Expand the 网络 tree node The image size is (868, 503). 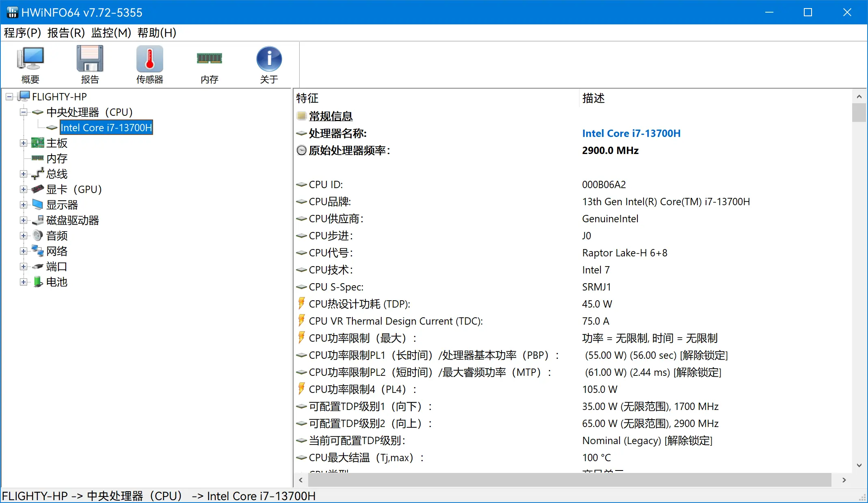[24, 251]
